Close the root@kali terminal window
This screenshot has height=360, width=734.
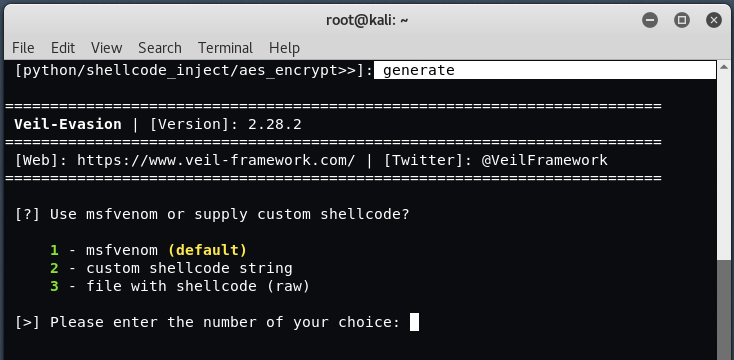point(714,20)
